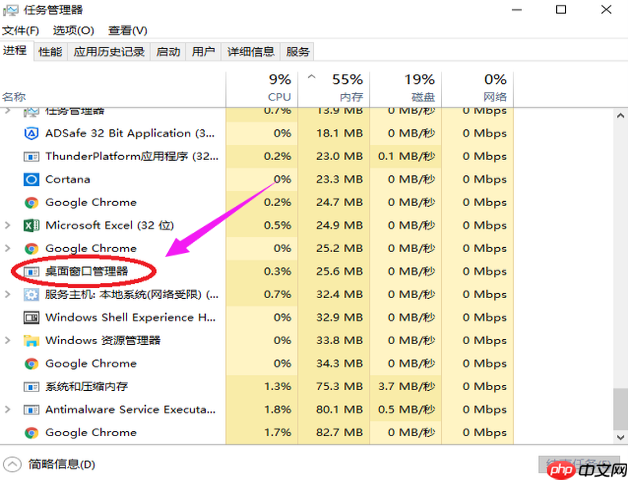Select the ThunderPlatform应用程序 process name
628x480 pixels.
click(132, 156)
